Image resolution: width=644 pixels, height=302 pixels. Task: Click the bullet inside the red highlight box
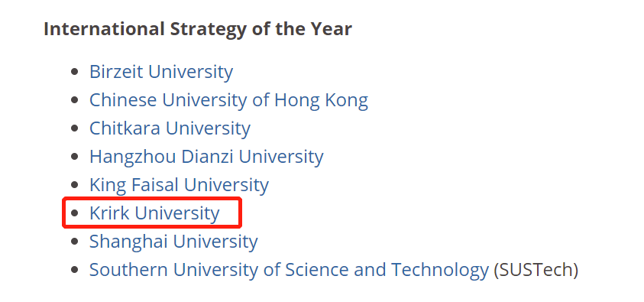[x=74, y=213]
